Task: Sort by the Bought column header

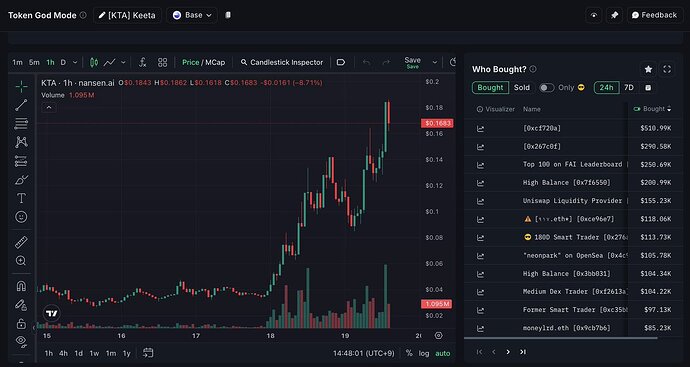Action: pyautogui.click(x=653, y=109)
